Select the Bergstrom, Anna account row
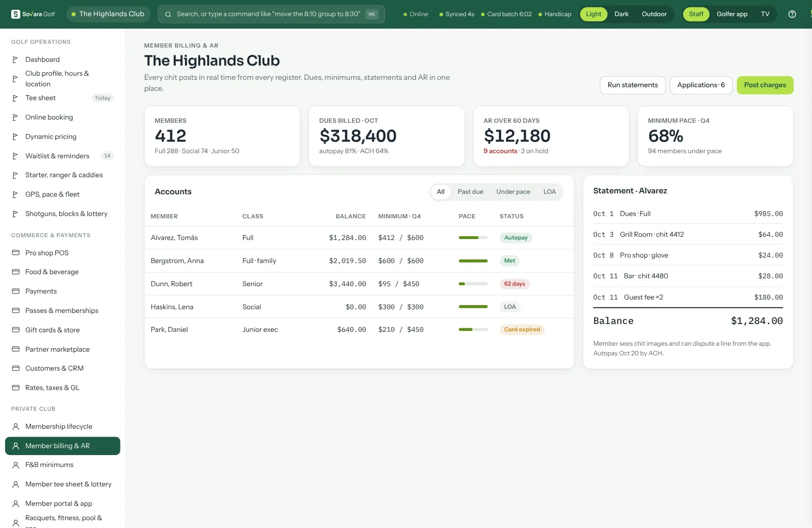The image size is (812, 528). pos(359,261)
